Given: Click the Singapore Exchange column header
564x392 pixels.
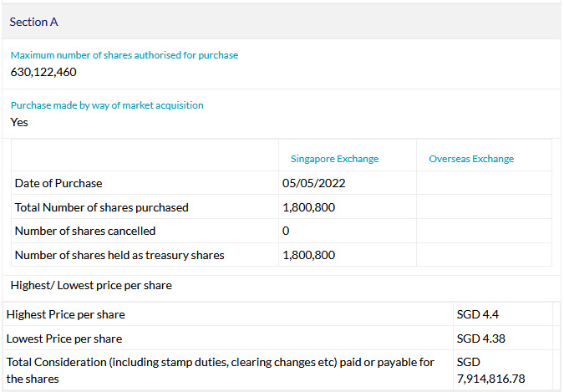Looking at the screenshot, I should coord(334,159).
